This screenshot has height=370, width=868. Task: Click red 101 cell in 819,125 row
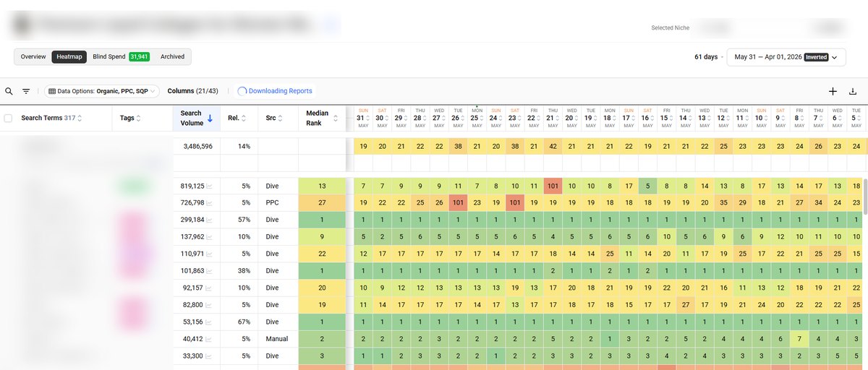click(x=552, y=186)
